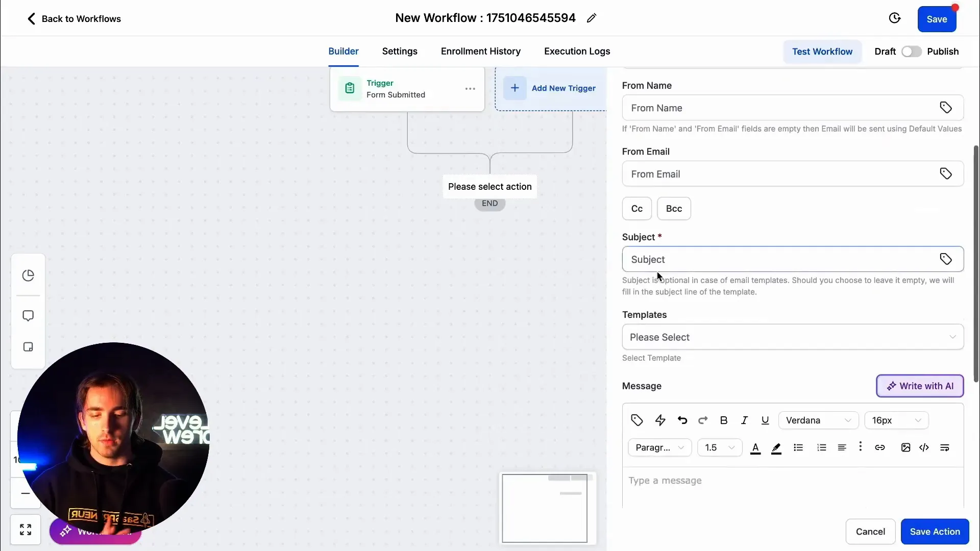Open the bulleted list icon
Image resolution: width=980 pixels, height=551 pixels.
(798, 447)
